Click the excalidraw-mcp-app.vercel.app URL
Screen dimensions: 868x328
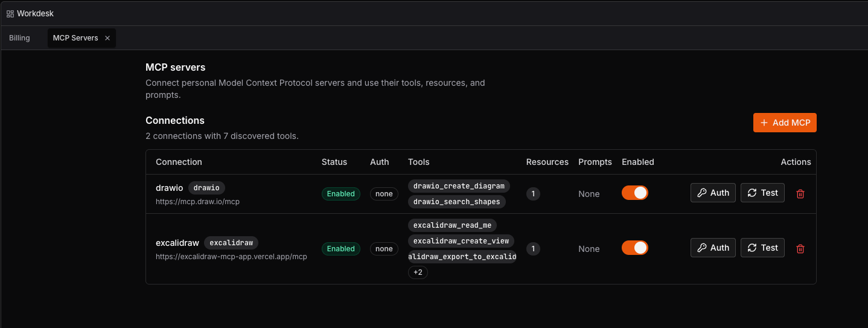tap(231, 257)
